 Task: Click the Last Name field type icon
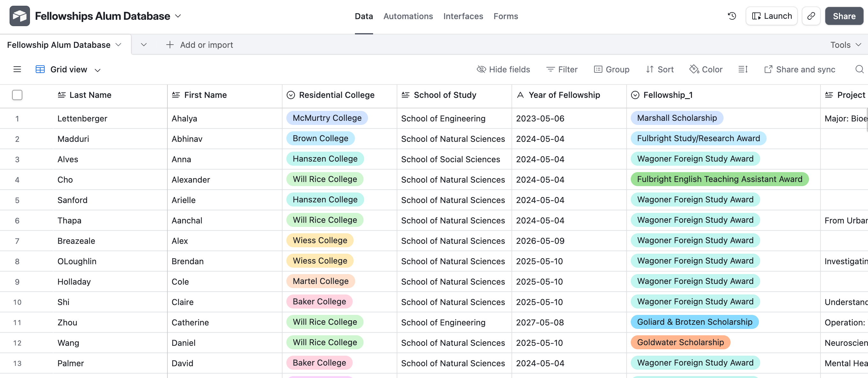tap(62, 95)
